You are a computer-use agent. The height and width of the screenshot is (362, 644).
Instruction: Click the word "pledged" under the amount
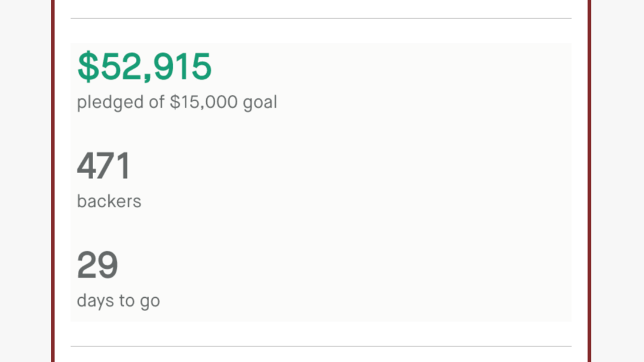click(x=111, y=103)
